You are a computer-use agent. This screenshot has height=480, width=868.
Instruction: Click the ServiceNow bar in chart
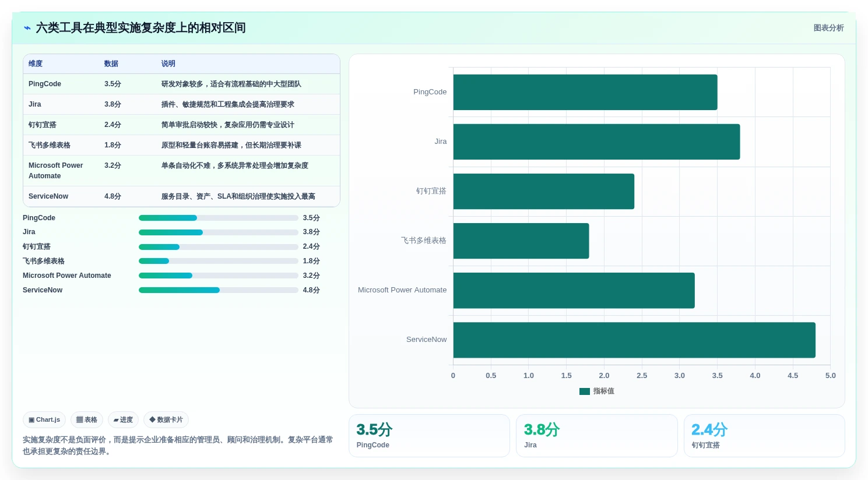(634, 340)
